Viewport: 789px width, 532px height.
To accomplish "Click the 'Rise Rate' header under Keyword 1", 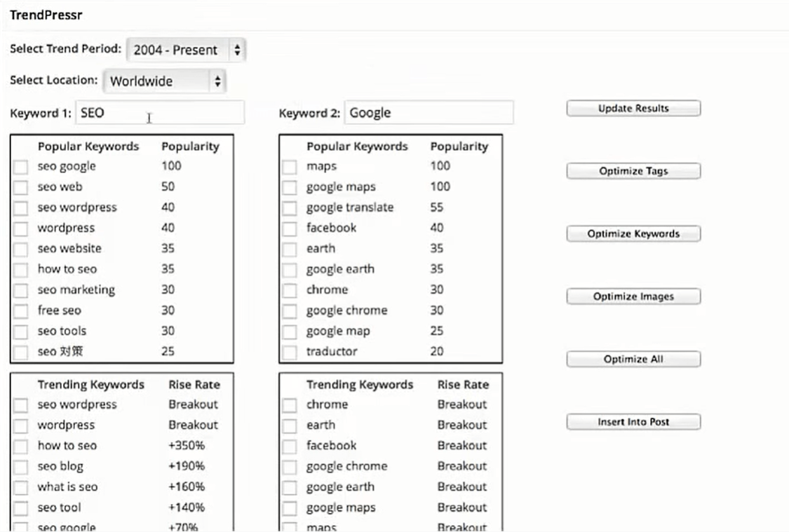I will tap(194, 385).
